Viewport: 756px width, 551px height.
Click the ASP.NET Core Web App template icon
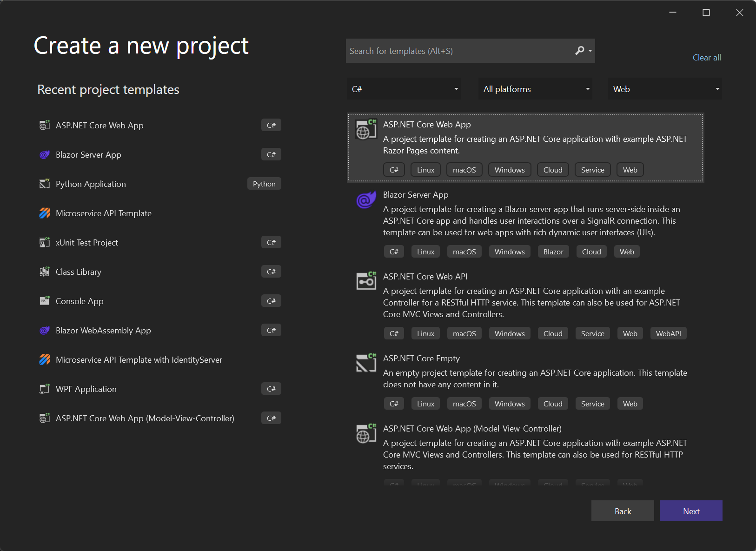366,129
